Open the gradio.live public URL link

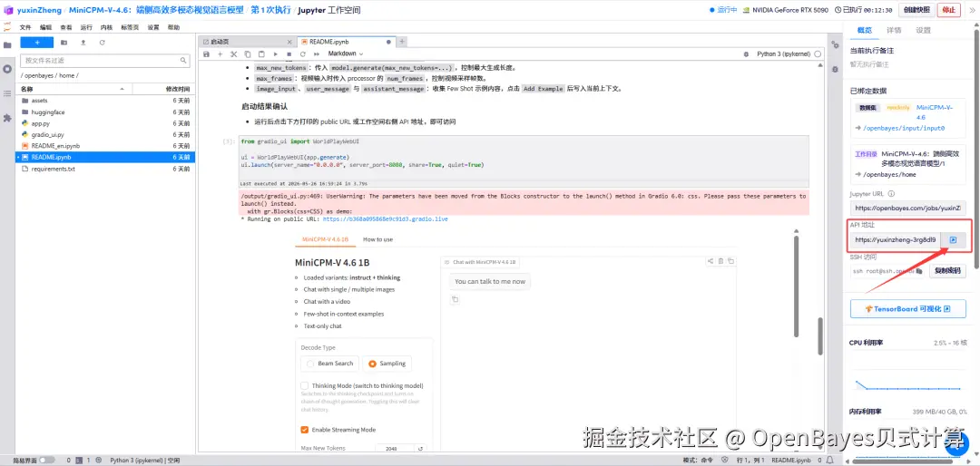(385, 219)
